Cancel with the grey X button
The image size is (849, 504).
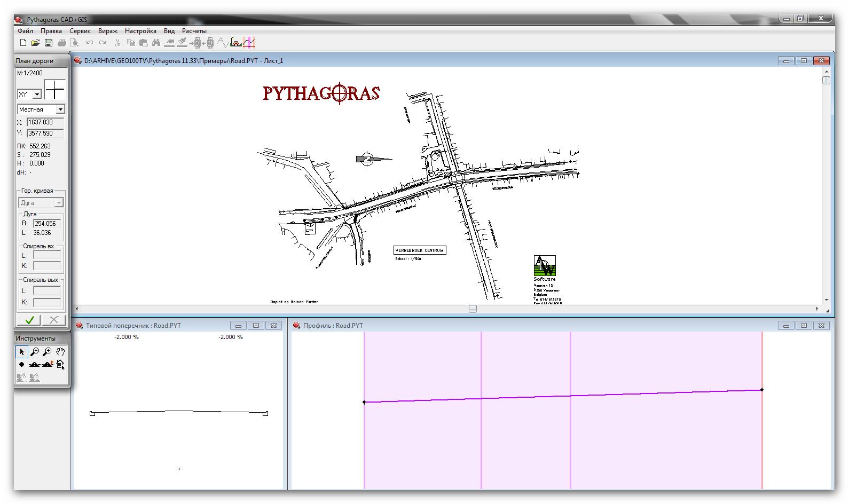(x=54, y=320)
